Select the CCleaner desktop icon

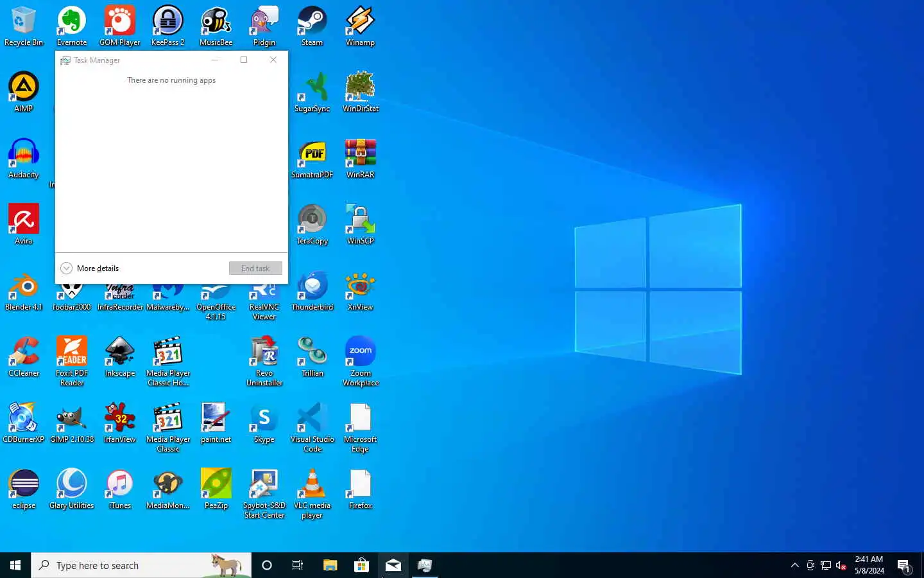click(x=24, y=356)
